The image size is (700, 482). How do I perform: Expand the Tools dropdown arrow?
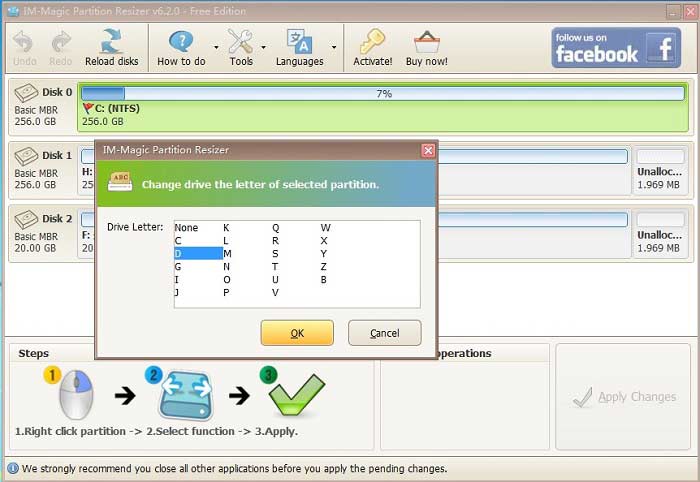pyautogui.click(x=263, y=47)
